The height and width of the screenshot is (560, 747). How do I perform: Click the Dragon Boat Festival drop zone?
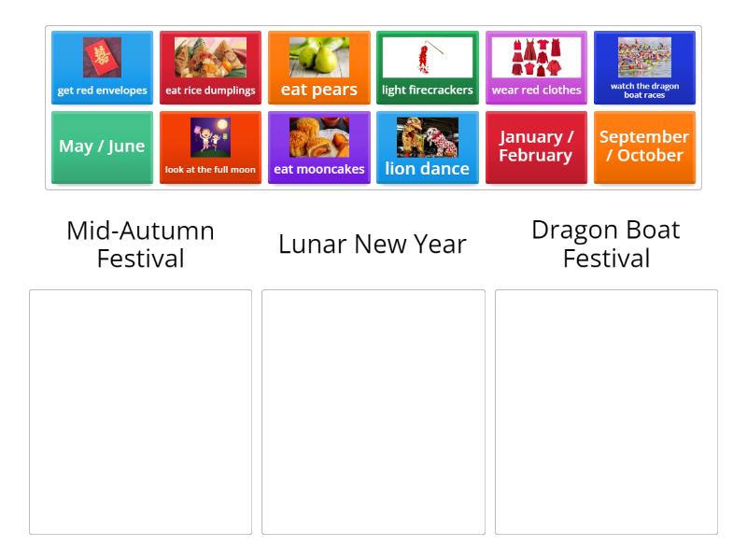coord(606,411)
